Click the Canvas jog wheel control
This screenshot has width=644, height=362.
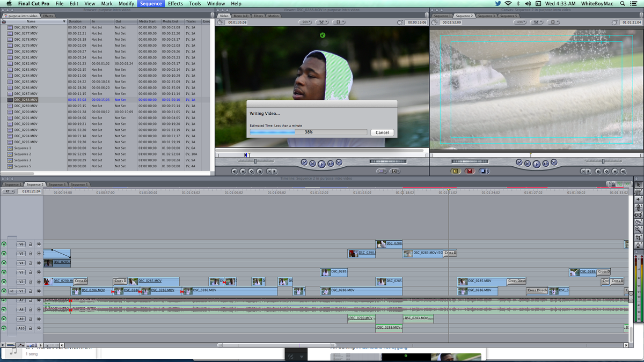(x=470, y=161)
